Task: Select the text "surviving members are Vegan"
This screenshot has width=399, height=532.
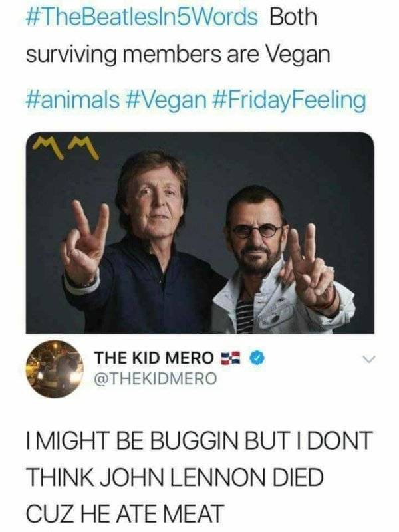Action: [178, 59]
